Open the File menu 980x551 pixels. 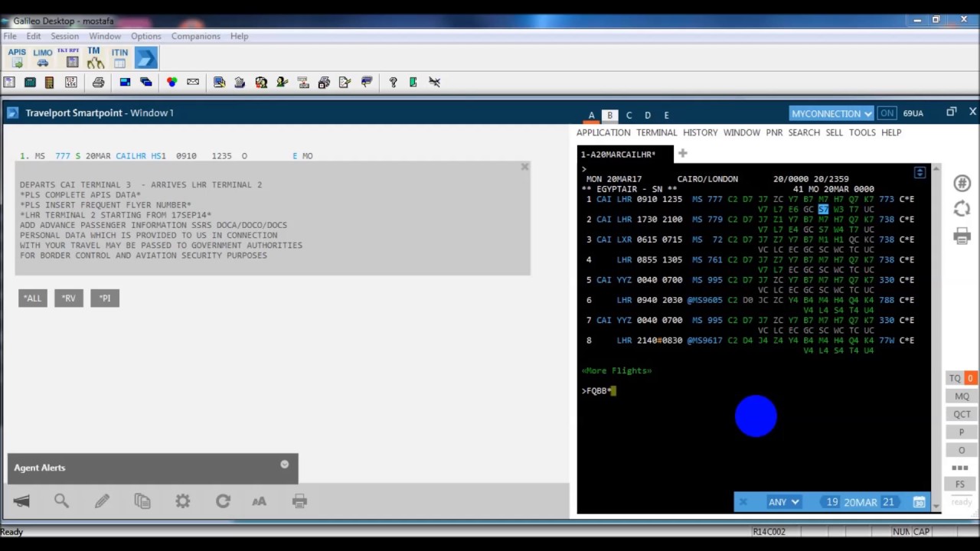pyautogui.click(x=10, y=36)
